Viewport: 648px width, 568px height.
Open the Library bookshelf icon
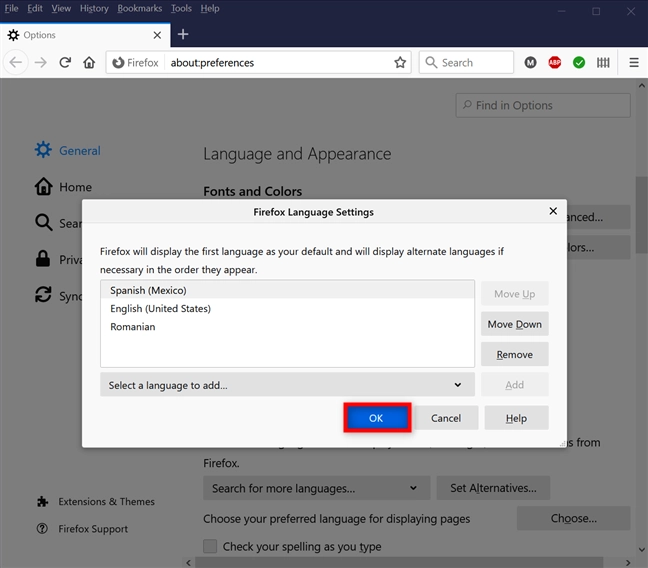603,62
